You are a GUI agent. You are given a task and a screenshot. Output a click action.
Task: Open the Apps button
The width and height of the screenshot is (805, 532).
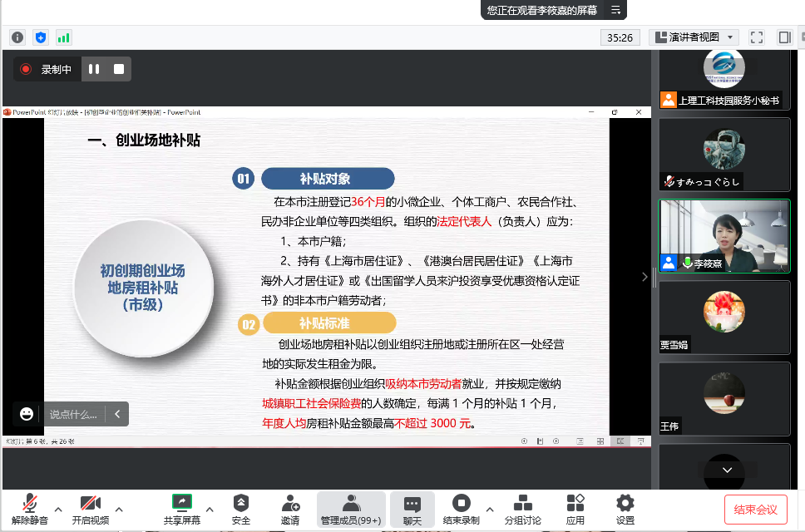[575, 509]
